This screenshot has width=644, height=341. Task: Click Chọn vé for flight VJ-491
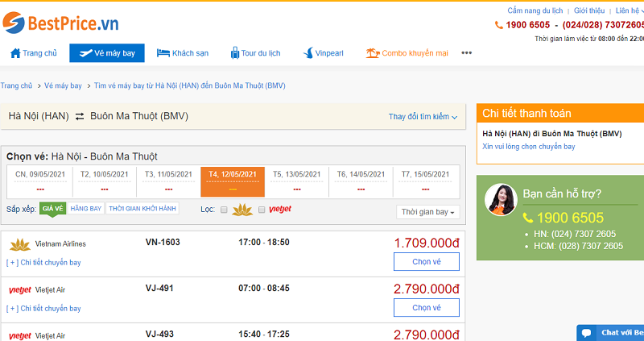427,308
